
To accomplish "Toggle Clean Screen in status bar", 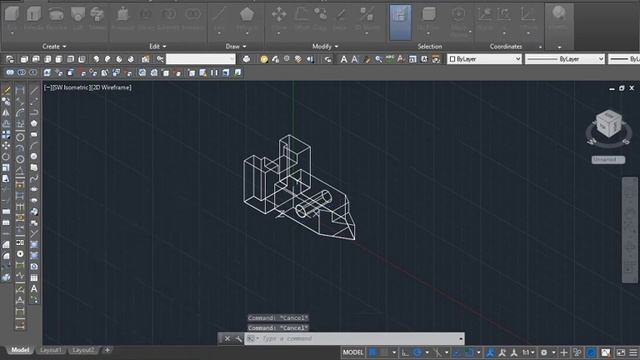I will 621,352.
